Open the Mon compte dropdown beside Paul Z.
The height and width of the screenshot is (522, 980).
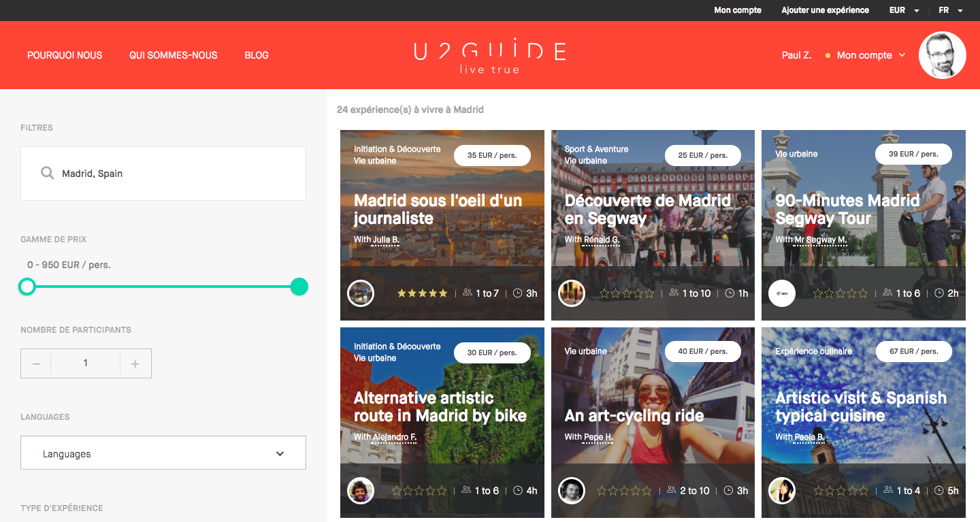tap(871, 55)
